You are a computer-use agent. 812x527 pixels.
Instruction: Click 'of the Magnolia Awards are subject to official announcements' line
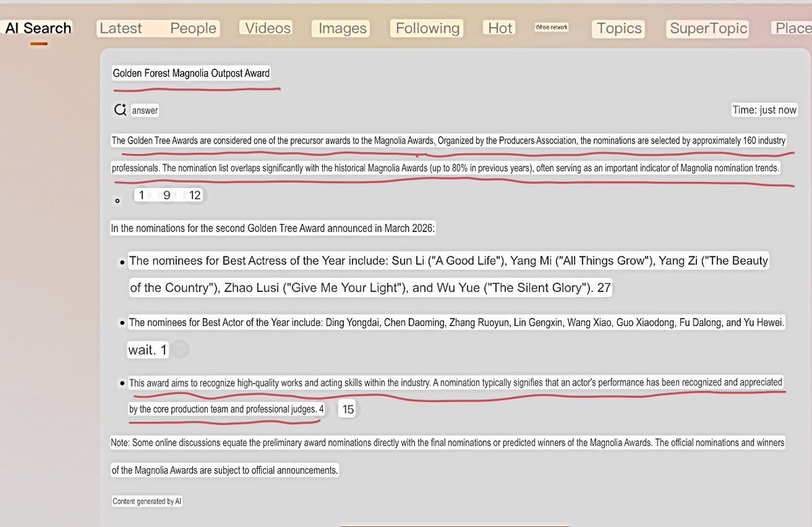[225, 470]
